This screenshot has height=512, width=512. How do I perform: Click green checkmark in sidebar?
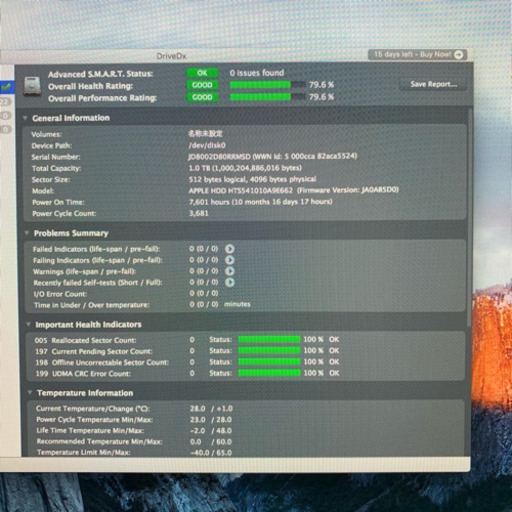[x=6, y=87]
